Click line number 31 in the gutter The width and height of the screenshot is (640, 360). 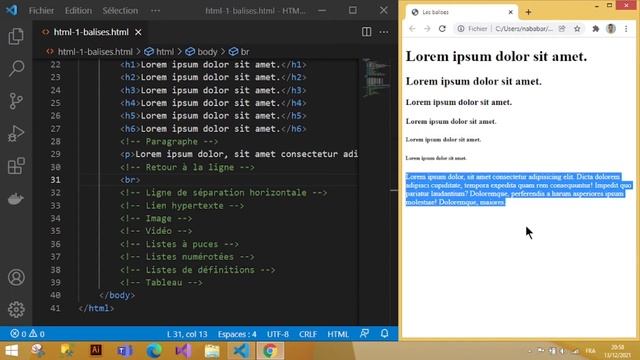pyautogui.click(x=56, y=180)
